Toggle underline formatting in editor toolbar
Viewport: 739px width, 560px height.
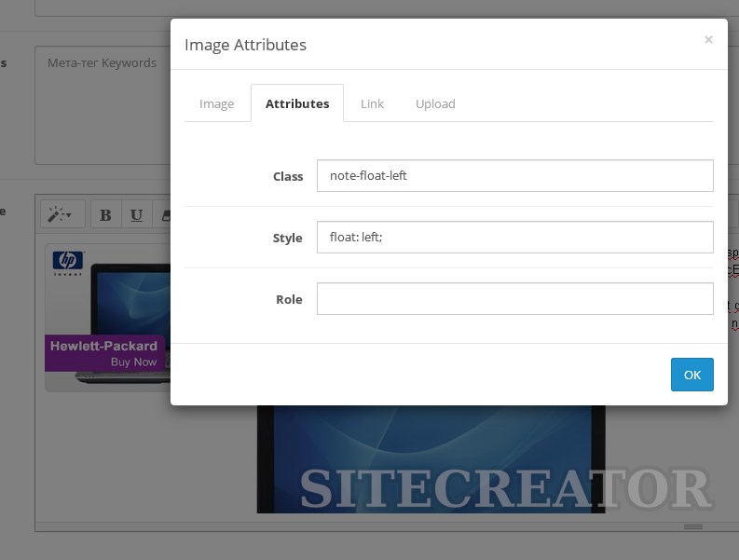[136, 214]
